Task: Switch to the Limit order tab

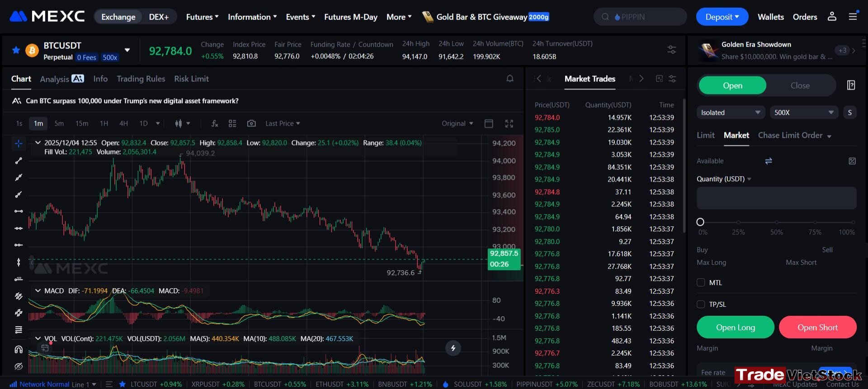Action: tap(706, 135)
